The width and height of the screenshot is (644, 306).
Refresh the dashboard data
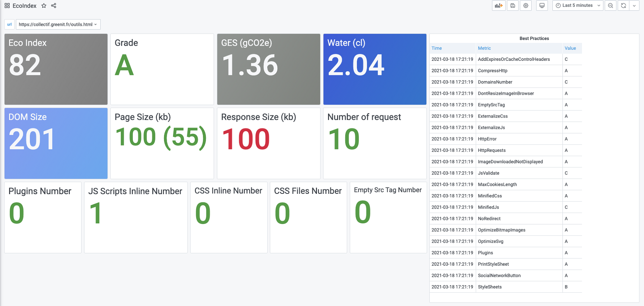(x=623, y=5)
